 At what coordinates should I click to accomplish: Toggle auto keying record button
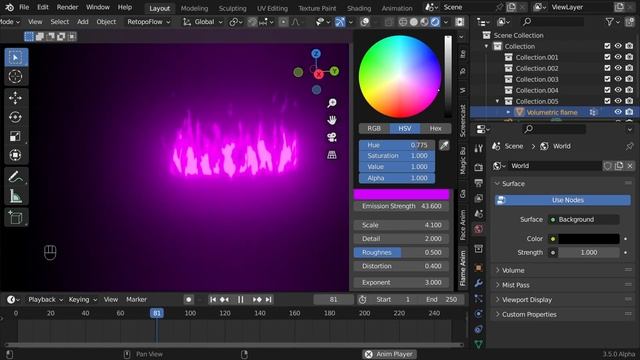tap(188, 300)
